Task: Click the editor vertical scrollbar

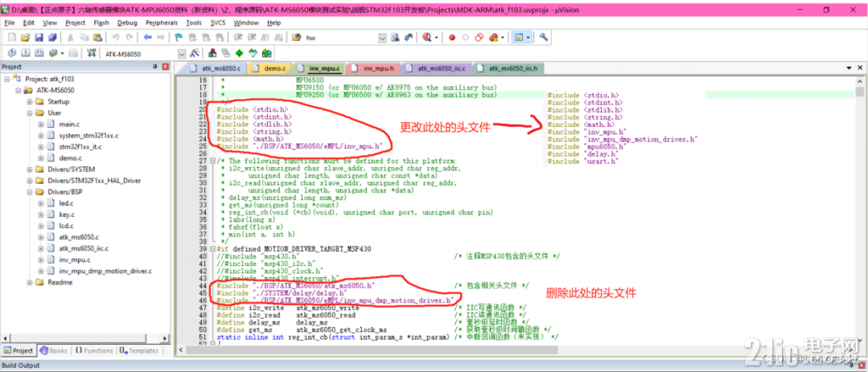Action: click(x=858, y=210)
